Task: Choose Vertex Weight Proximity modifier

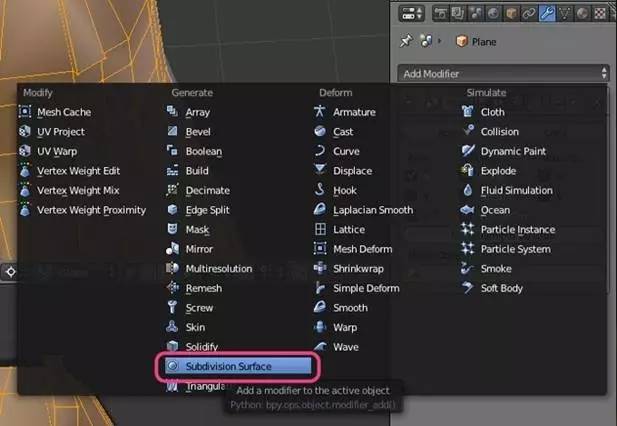Action: point(91,210)
